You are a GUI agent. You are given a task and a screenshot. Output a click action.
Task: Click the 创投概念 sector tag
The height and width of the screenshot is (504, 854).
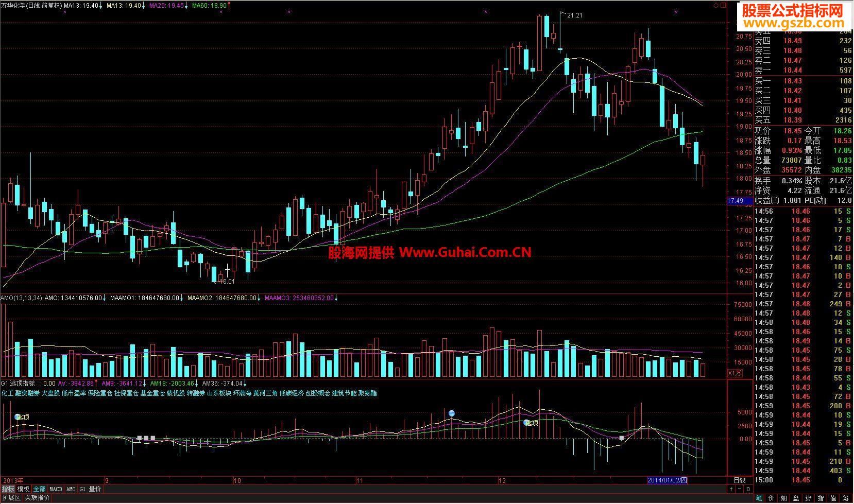tap(318, 393)
